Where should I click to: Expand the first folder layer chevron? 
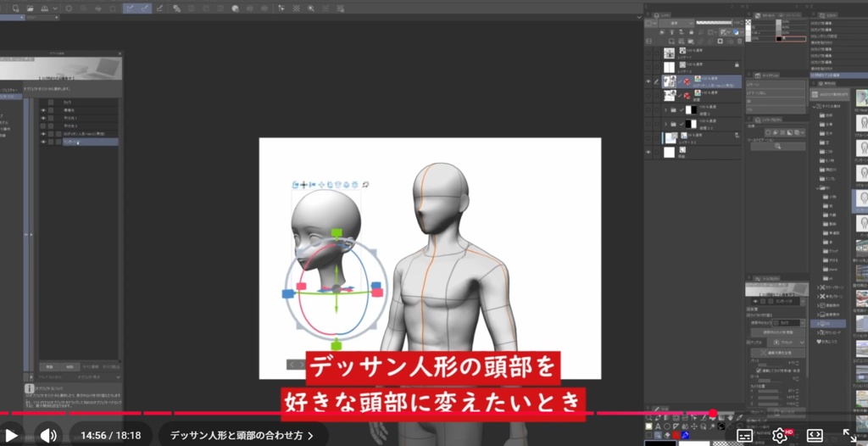click(665, 109)
